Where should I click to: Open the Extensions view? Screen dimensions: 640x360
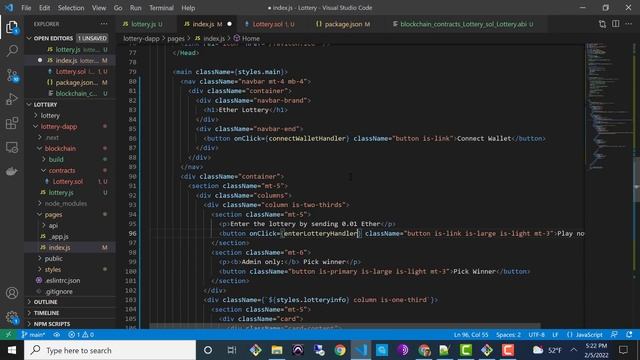[12, 123]
